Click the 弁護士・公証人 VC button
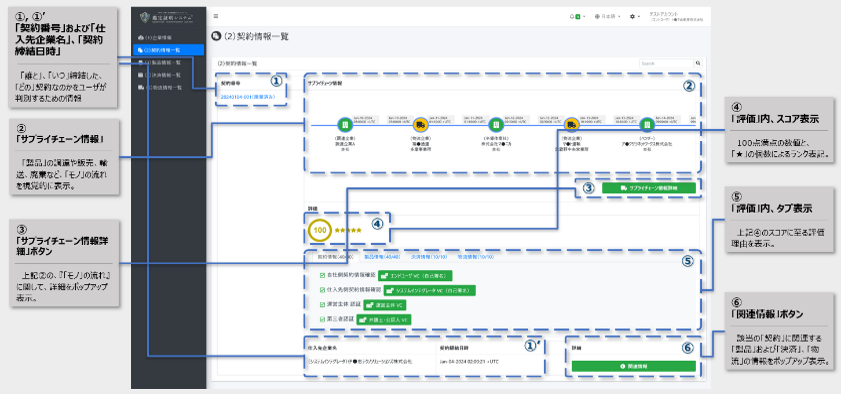Image resolution: width=841 pixels, height=395 pixels. click(x=383, y=319)
